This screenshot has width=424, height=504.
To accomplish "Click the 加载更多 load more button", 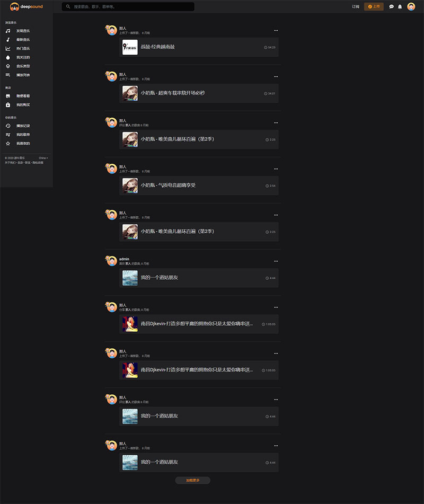I will (192, 480).
